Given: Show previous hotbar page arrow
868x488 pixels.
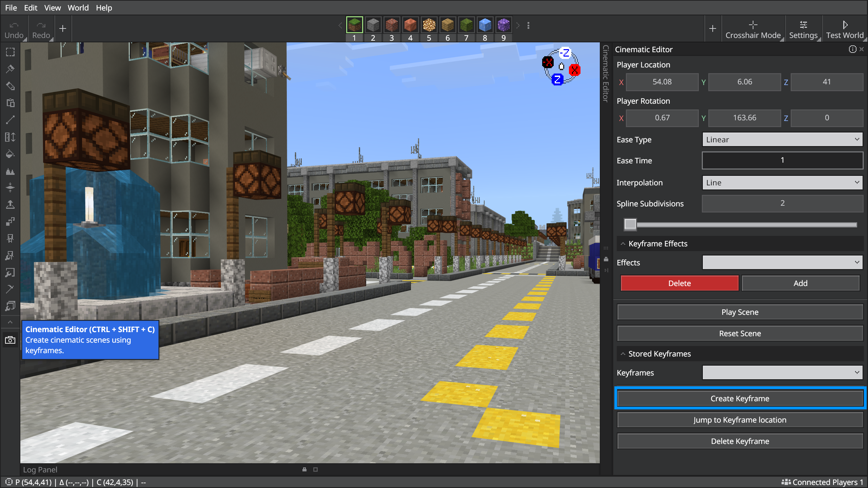Looking at the screenshot, I should pos(340,25).
